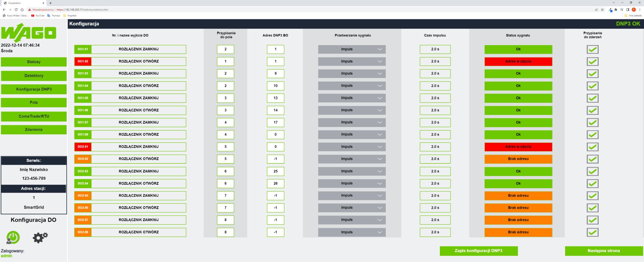Open the Impuls dropdown for DO1.03
The height and width of the screenshot is (262, 644).
[352, 73]
